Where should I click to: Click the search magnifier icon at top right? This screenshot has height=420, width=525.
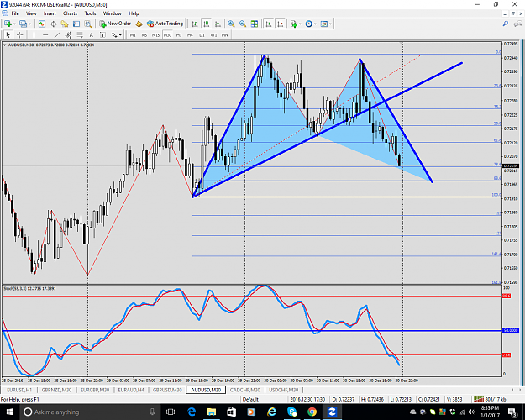click(506, 24)
